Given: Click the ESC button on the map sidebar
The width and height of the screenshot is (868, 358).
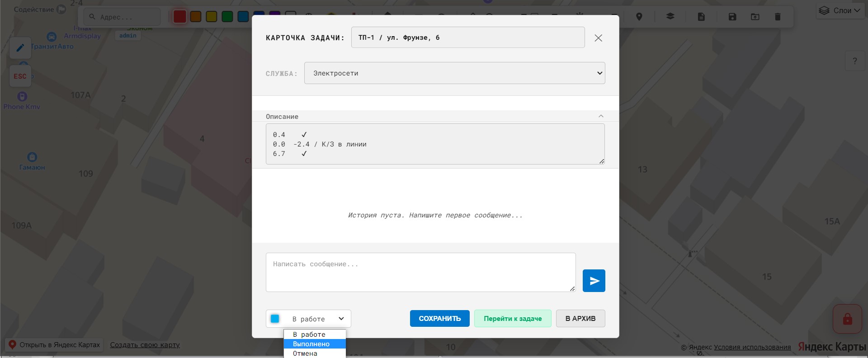Looking at the screenshot, I should pyautogui.click(x=20, y=76).
